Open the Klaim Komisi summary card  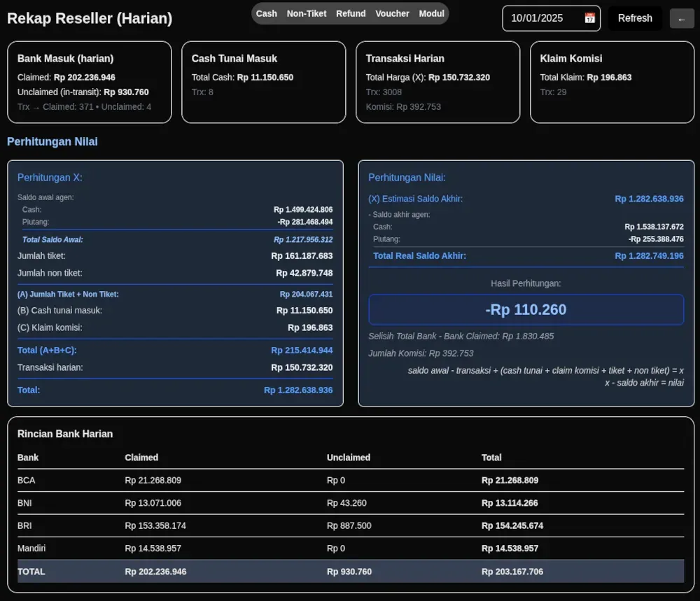tap(612, 82)
